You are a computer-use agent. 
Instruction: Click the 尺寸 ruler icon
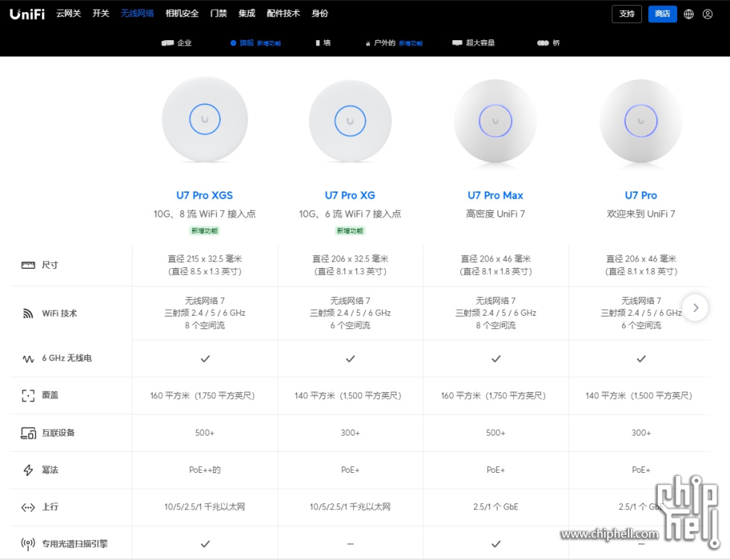[x=28, y=265]
